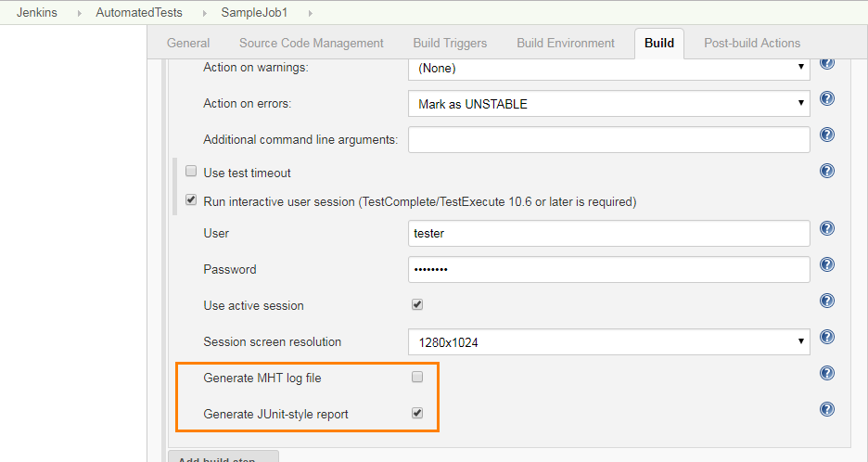Expand breadcrumb arrow after SampleJob1

[x=311, y=13]
